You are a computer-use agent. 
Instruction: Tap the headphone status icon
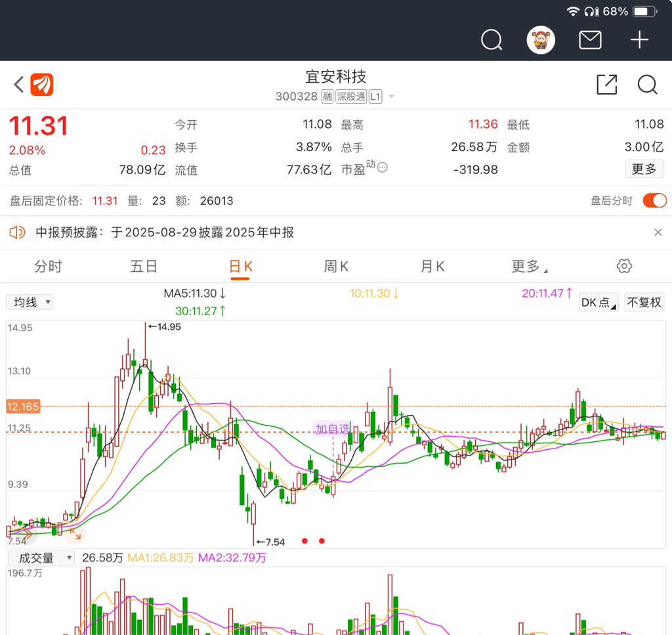tap(592, 12)
